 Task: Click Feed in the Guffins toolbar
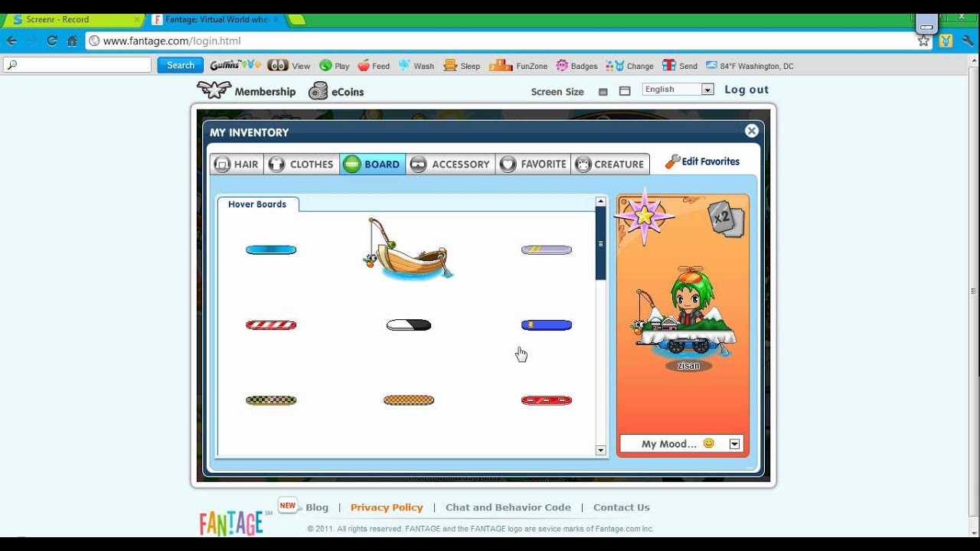[x=374, y=66]
